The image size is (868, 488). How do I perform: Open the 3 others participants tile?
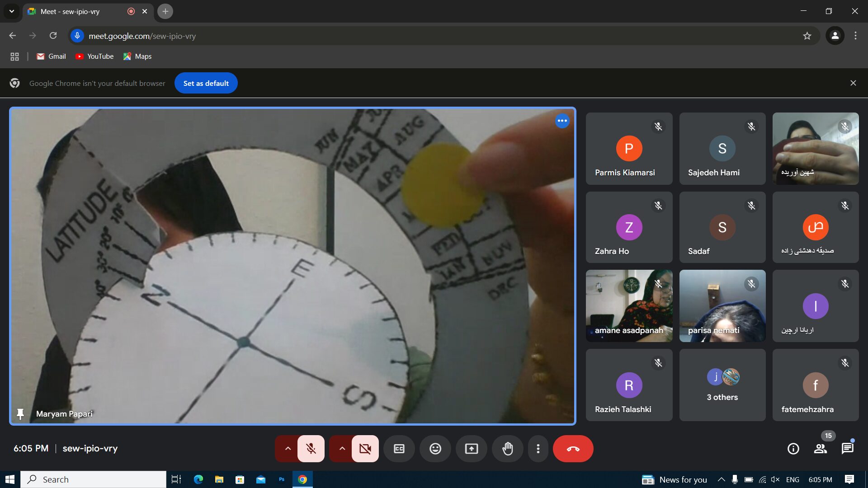(x=722, y=385)
